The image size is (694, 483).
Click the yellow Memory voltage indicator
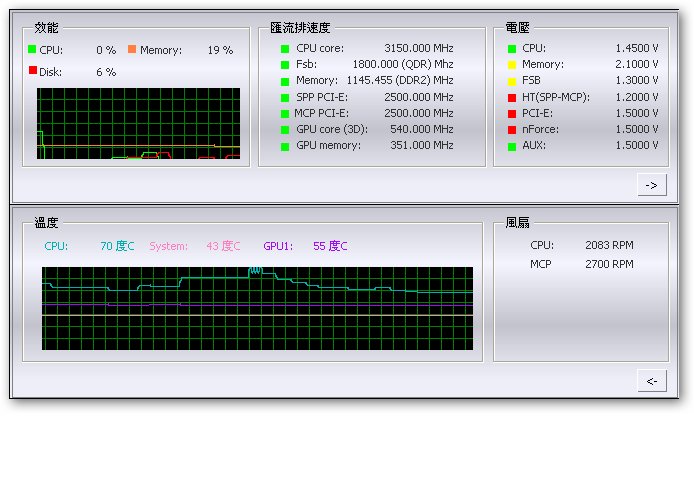pyautogui.click(x=512, y=64)
